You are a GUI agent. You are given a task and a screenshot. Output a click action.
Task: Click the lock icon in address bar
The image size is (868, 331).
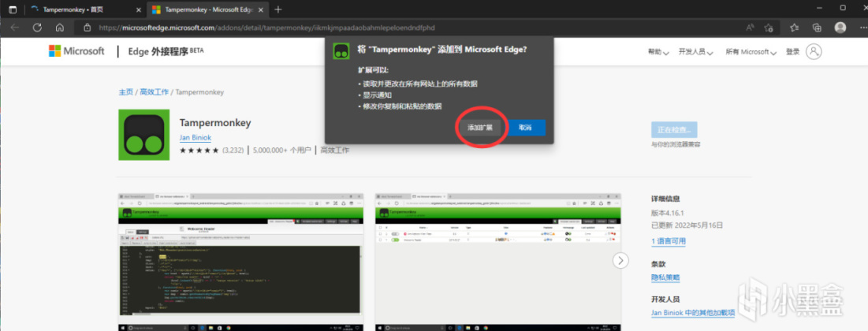87,27
